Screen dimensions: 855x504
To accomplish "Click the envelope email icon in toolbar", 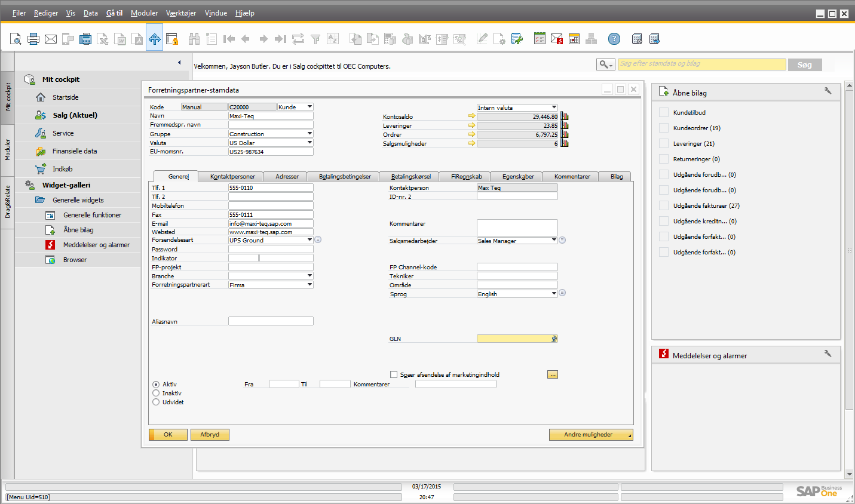I will coord(51,39).
